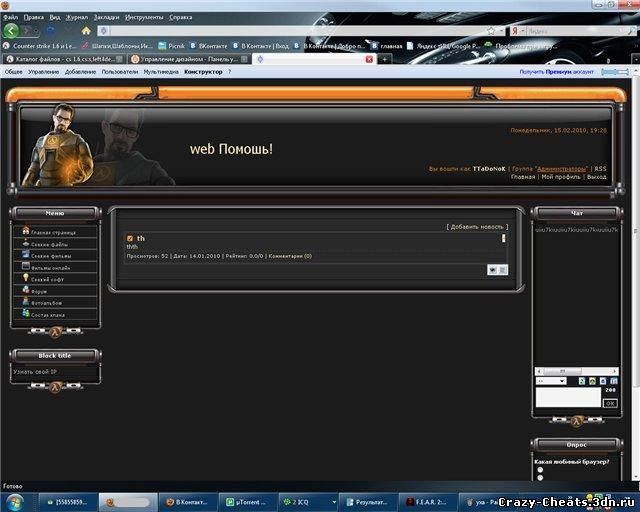Viewport: 640px width, 512px height.
Task: Click the constructor panel slider control
Action: tap(615, 72)
